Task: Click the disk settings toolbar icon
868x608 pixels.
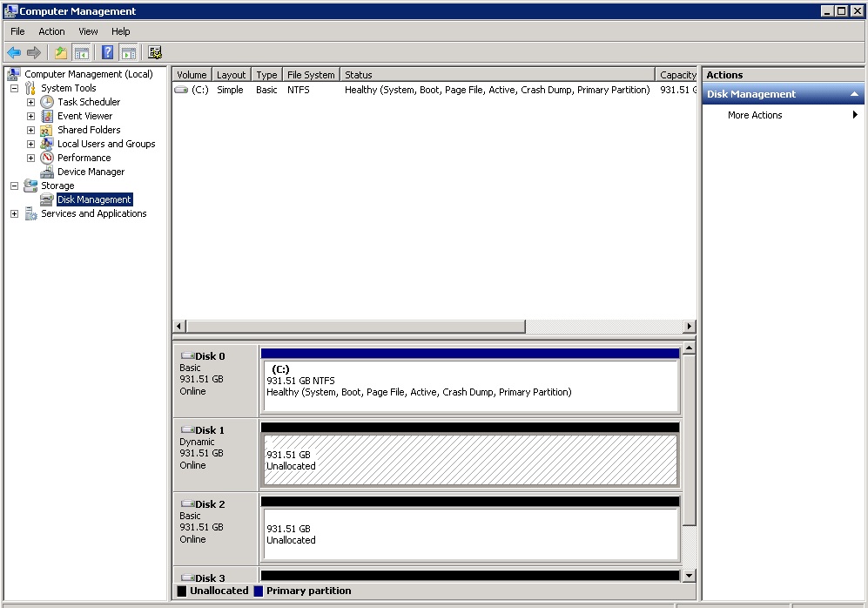Action: (155, 52)
